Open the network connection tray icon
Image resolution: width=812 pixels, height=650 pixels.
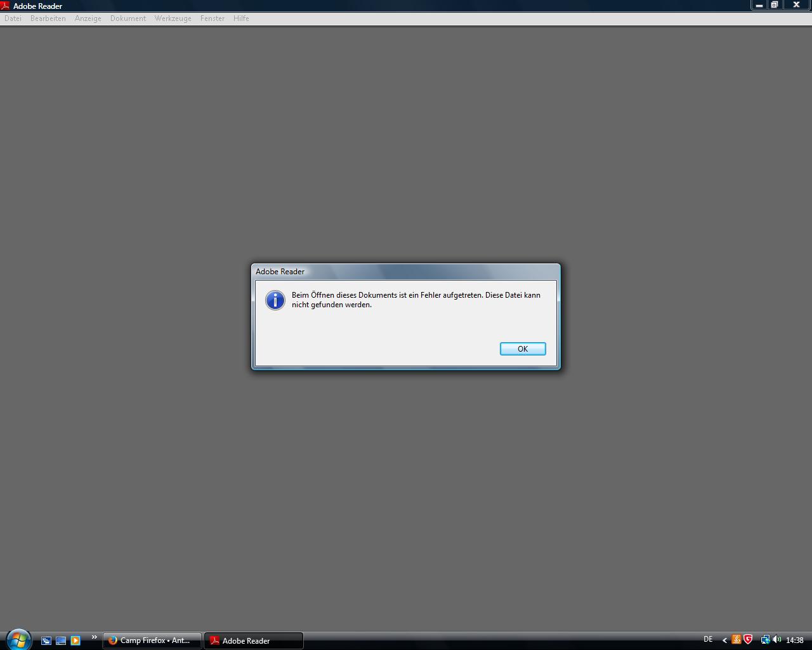(765, 640)
